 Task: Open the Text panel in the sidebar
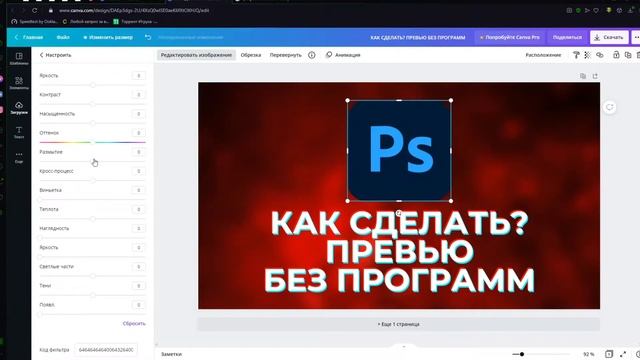click(x=19, y=132)
